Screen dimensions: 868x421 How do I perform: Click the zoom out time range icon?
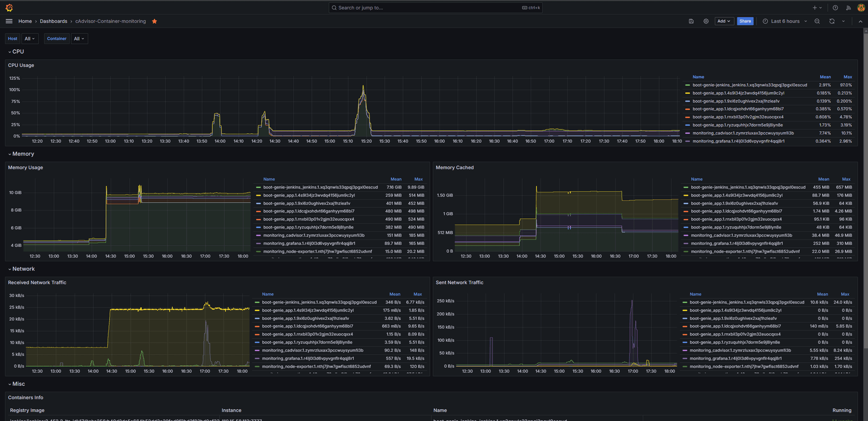click(x=817, y=21)
